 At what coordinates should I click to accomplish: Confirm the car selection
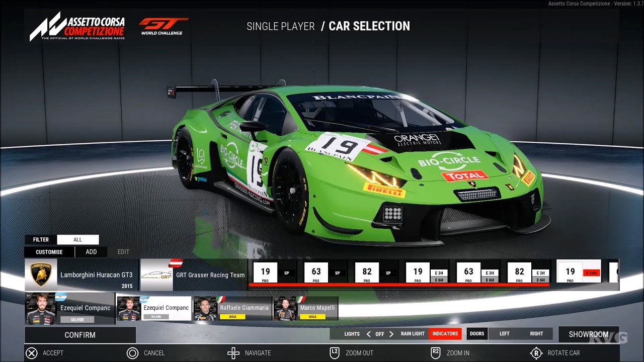pos(80,335)
